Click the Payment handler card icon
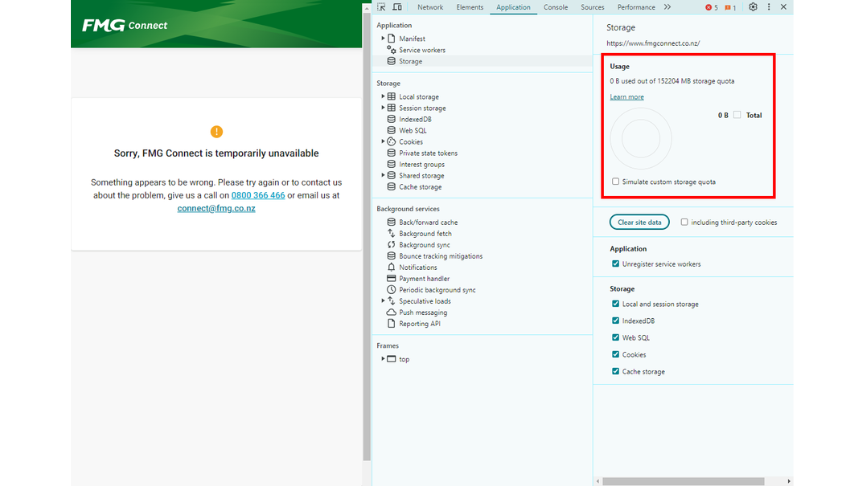Screen dimensions: 864x486 click(391, 278)
